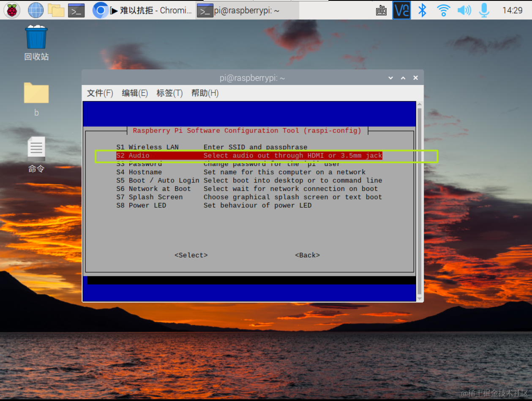
Task: Open the Wi-Fi networks menu
Action: pos(443,10)
